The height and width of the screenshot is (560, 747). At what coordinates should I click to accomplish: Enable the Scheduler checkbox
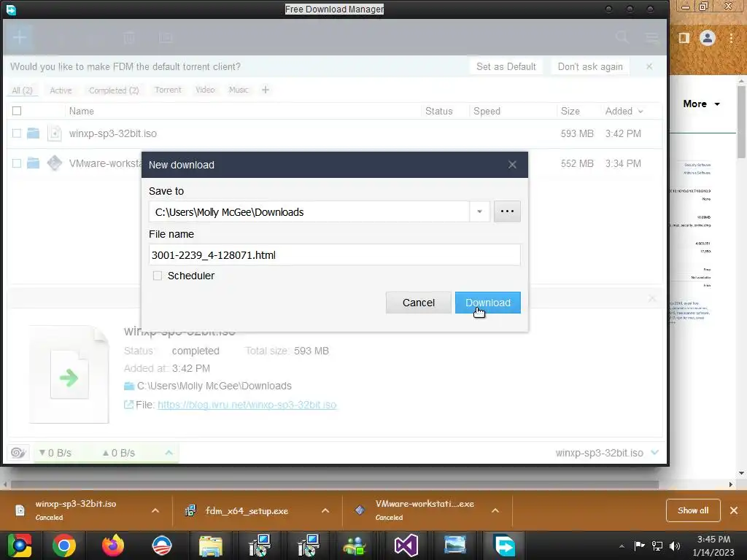(158, 276)
